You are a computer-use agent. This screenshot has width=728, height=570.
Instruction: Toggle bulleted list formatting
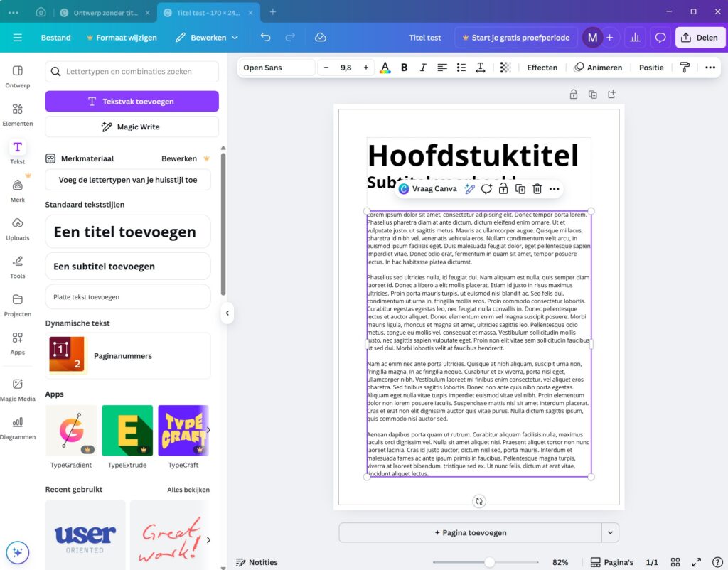point(461,68)
